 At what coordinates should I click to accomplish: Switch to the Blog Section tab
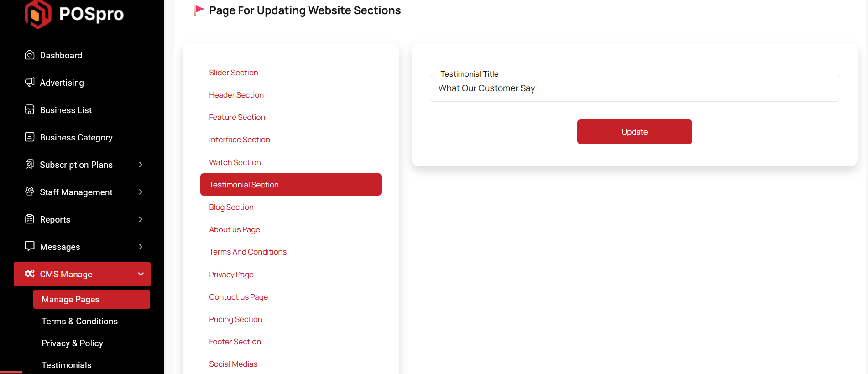pyautogui.click(x=231, y=207)
